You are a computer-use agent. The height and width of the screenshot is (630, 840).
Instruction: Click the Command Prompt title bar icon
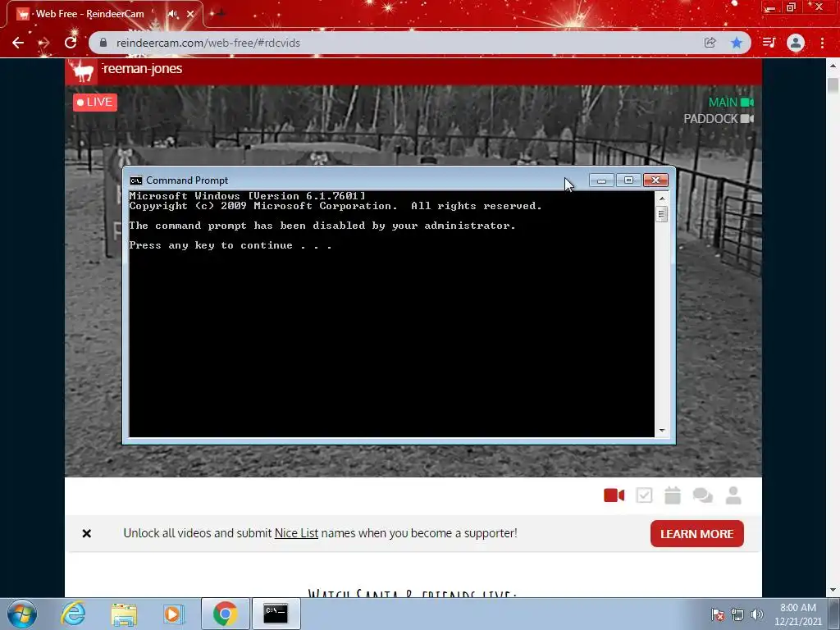click(x=136, y=180)
